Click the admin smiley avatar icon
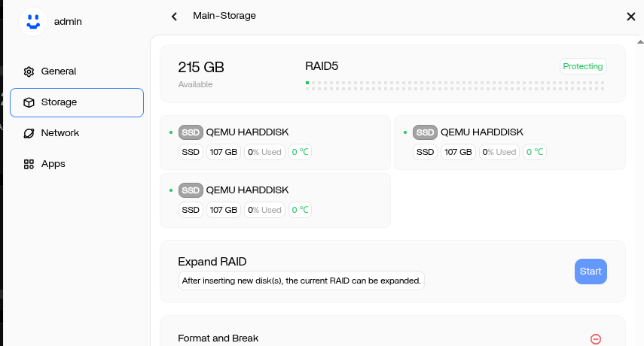644x346 pixels. (33, 21)
